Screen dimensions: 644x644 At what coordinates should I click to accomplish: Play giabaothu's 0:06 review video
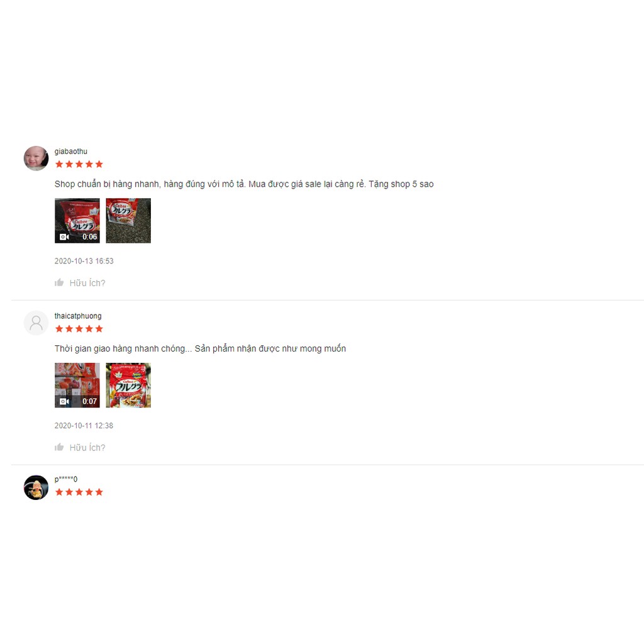77,221
